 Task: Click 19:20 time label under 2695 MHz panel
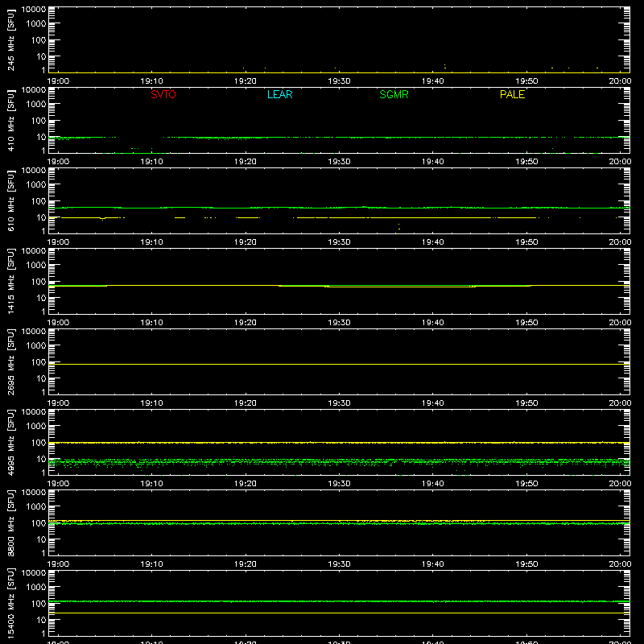tap(246, 403)
